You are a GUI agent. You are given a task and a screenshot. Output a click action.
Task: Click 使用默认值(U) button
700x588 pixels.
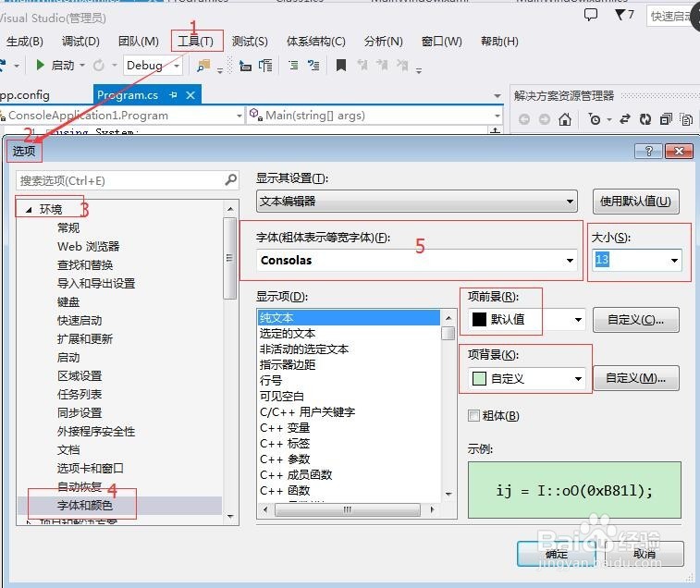[x=635, y=202]
